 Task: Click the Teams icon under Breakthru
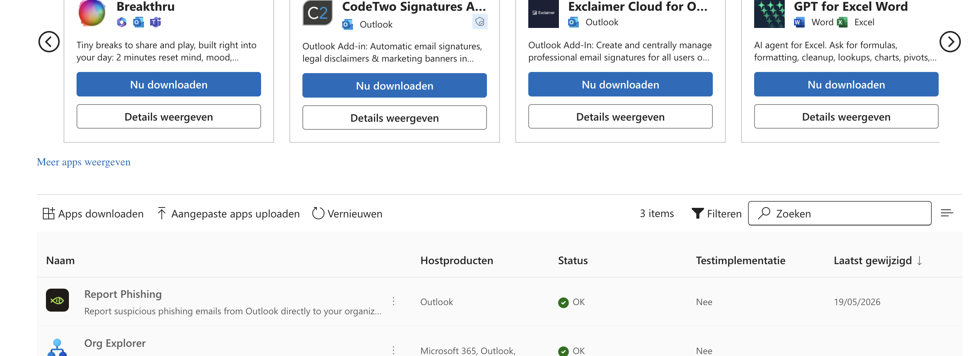pyautogui.click(x=155, y=22)
